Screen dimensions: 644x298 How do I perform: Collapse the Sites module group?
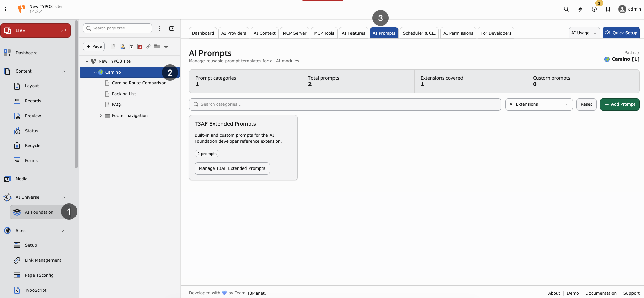[x=64, y=231]
